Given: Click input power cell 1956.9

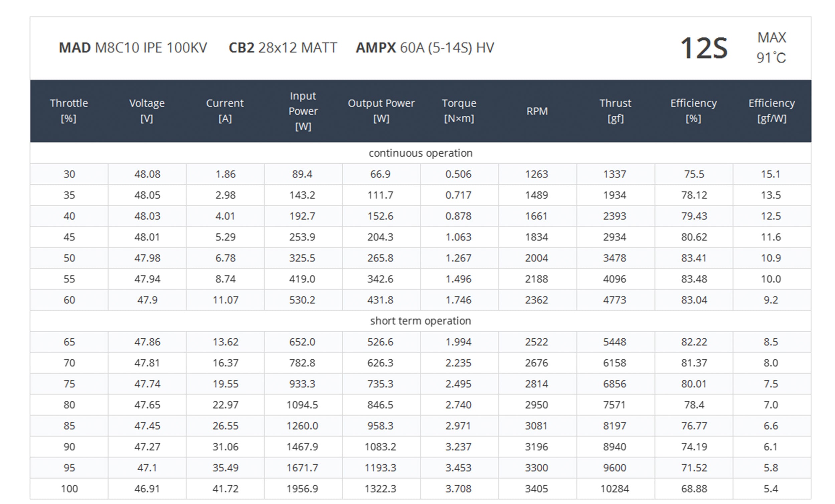Looking at the screenshot, I should 302,488.
